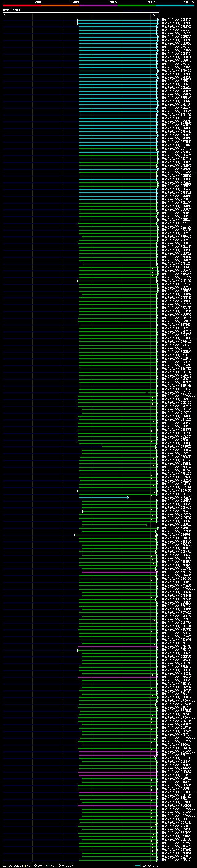Click label UniRef100_C5YTT7

click(177, 149)
